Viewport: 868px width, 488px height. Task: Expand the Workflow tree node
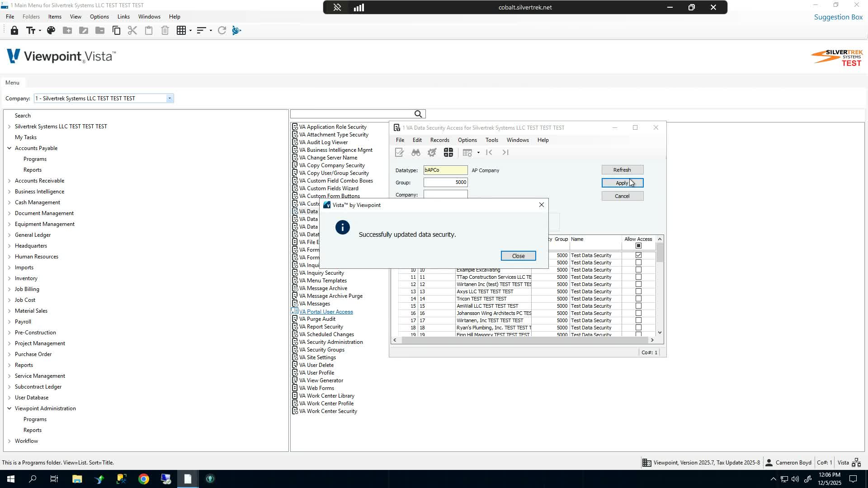[x=9, y=441]
